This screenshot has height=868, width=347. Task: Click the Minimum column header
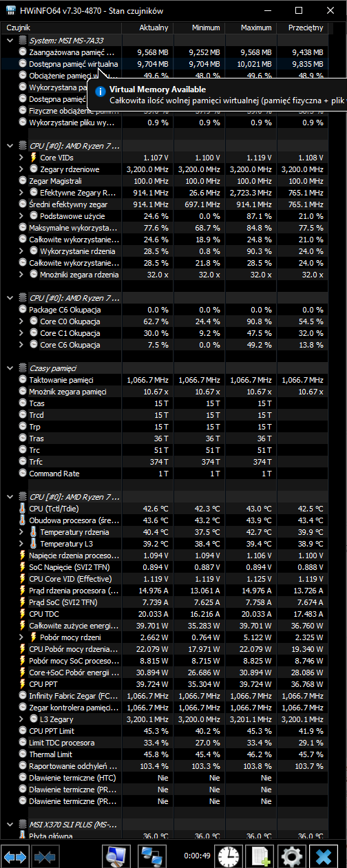198,28
